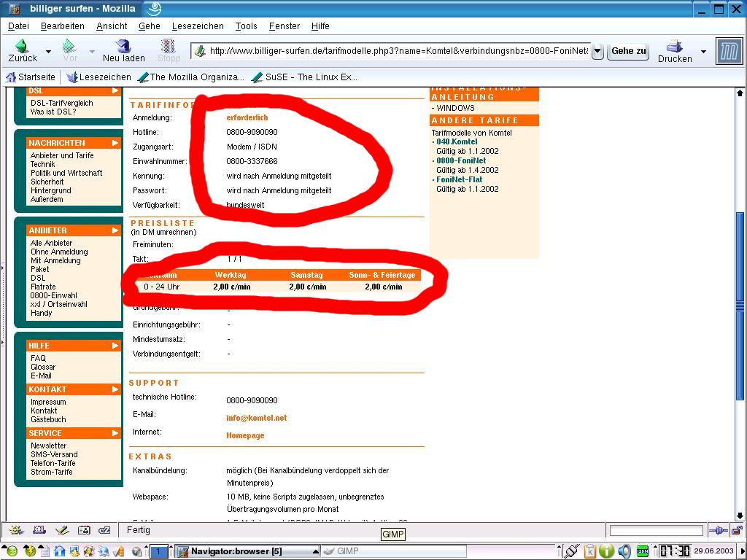Open the Mozilla Navigator component icon in status bar
Image resolution: width=747 pixels, height=560 pixels.
[16, 530]
